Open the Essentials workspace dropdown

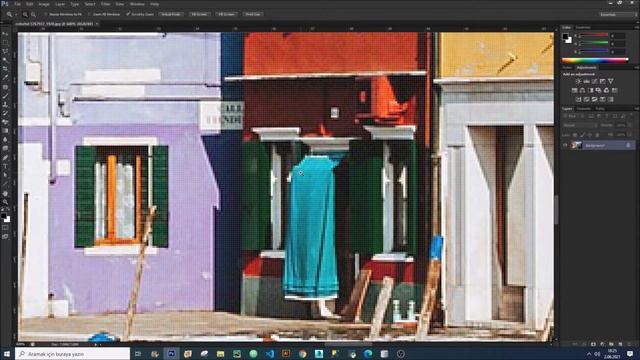618,14
